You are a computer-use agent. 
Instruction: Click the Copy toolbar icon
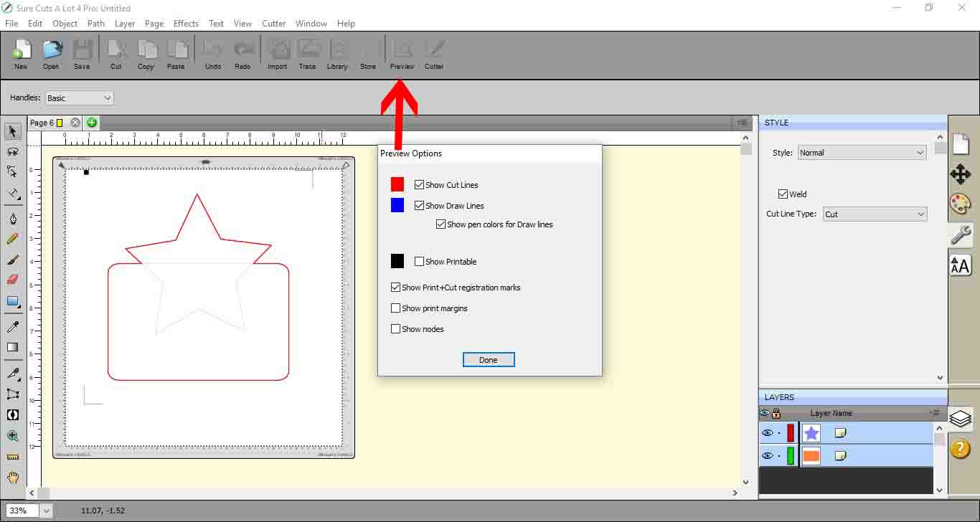(146, 54)
